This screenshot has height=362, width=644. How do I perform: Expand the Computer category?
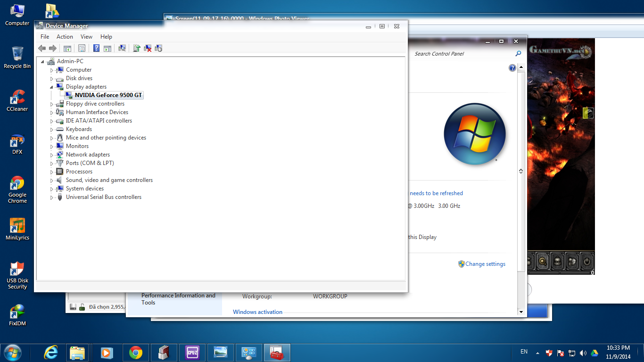(52, 70)
